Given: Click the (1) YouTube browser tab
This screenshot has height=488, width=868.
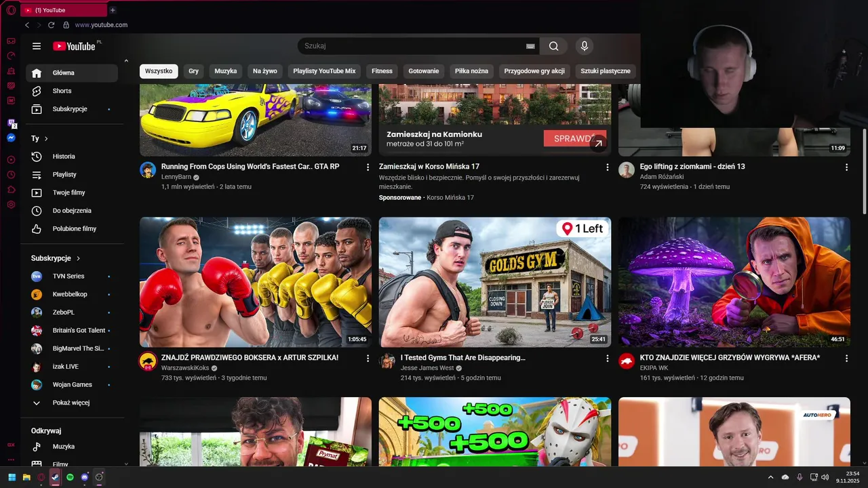Looking at the screenshot, I should (x=64, y=10).
